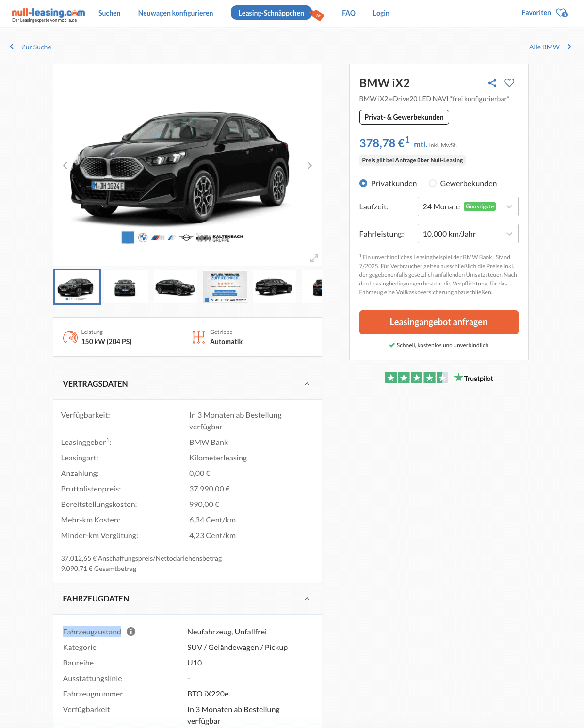Show previous car image with left arrow
The width and height of the screenshot is (584, 728).
65,166
